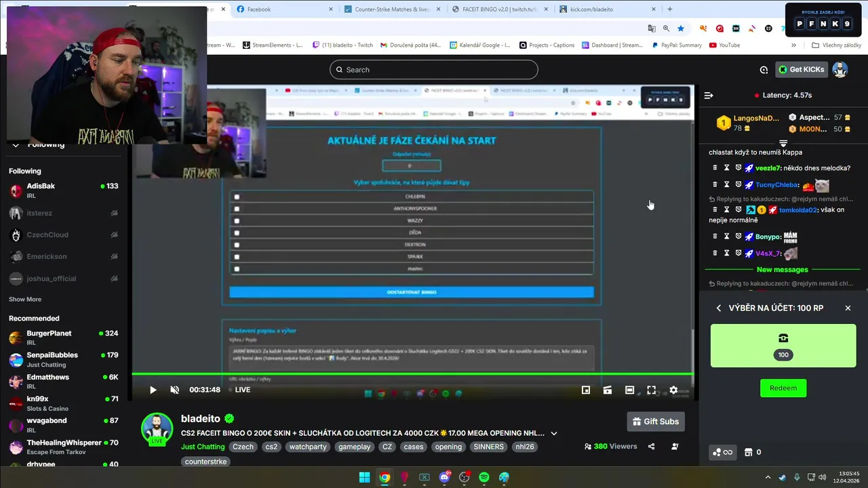Image resolution: width=868 pixels, height=488 pixels.
Task: Open the video player settings gear
Action: coord(673,390)
